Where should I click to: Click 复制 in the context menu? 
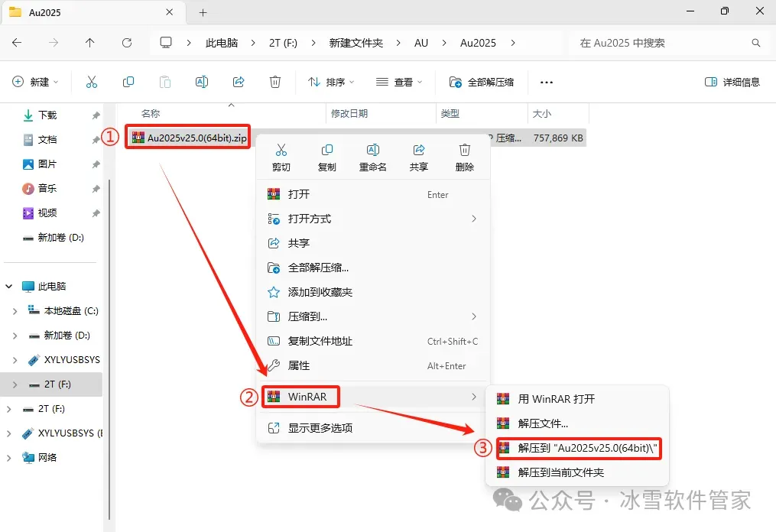point(326,157)
